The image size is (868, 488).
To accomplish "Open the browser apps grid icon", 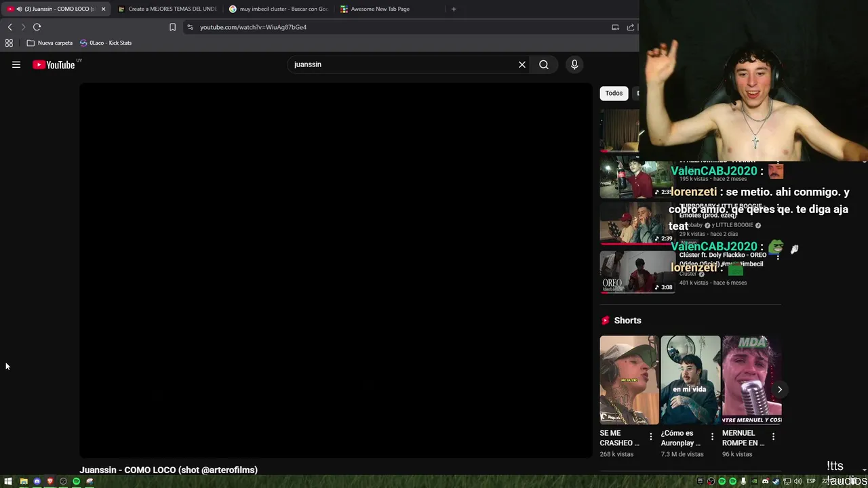I will 9,43.
